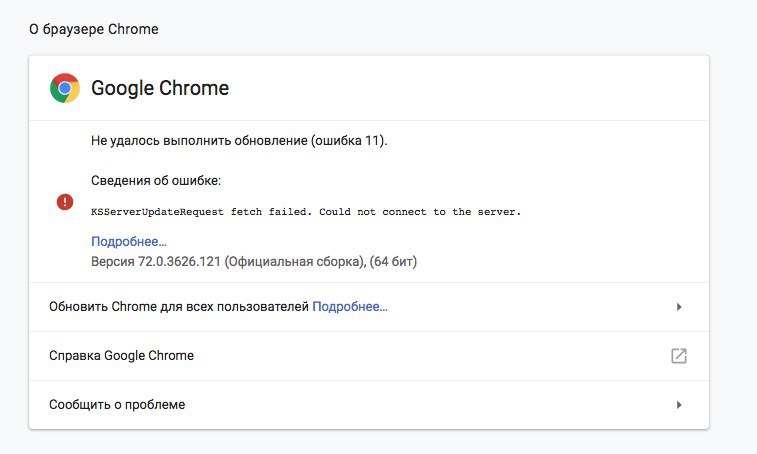Click the Google Chrome title text
Screen dimensions: 757x454
tap(160, 88)
